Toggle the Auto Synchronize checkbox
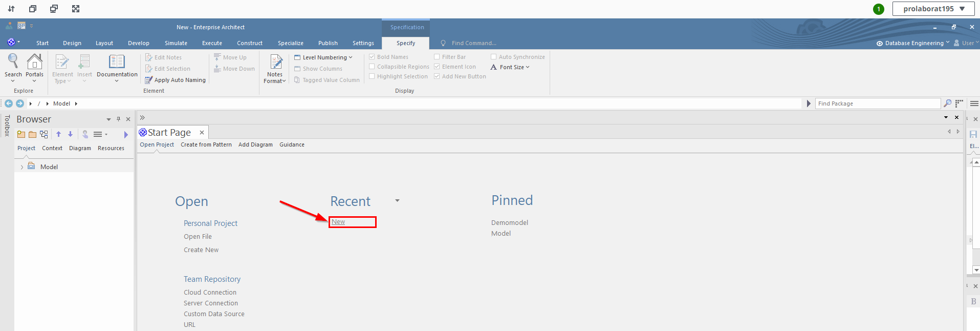Viewport: 980px width, 331px height. click(494, 57)
